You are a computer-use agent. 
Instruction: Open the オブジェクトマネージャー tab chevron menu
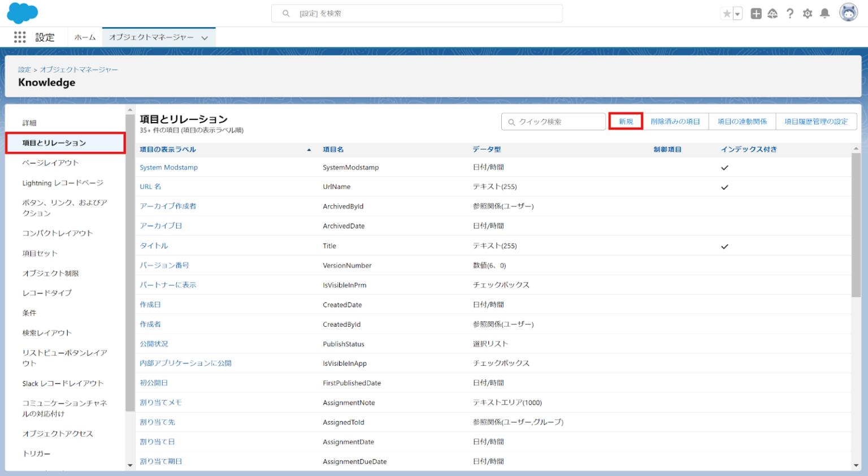click(x=205, y=37)
